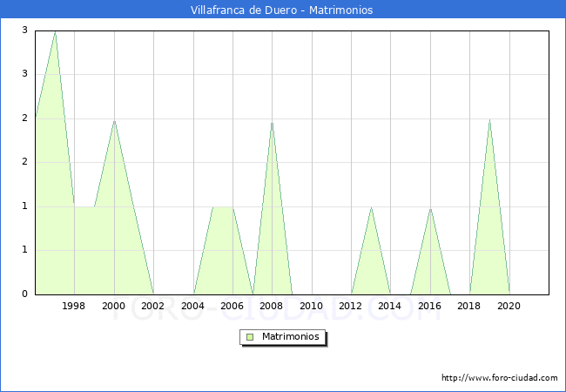Click the 2018 x-axis label
The image size is (566, 392).
[468, 306]
